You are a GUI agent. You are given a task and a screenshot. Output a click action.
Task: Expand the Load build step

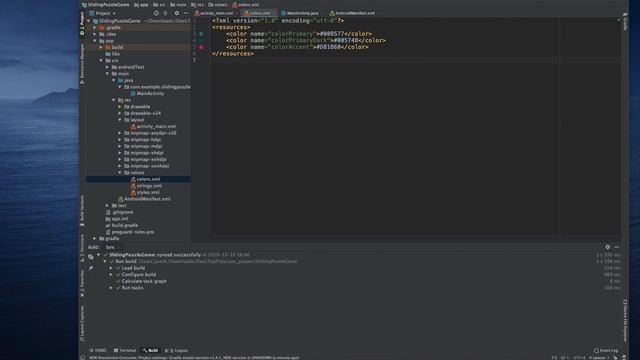tap(111, 268)
